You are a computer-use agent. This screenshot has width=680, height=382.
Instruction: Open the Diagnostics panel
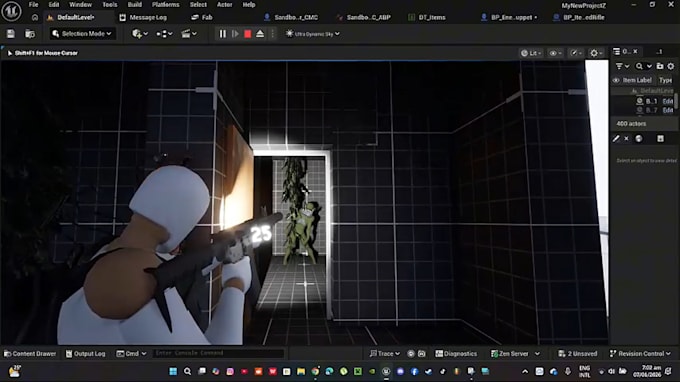456,354
